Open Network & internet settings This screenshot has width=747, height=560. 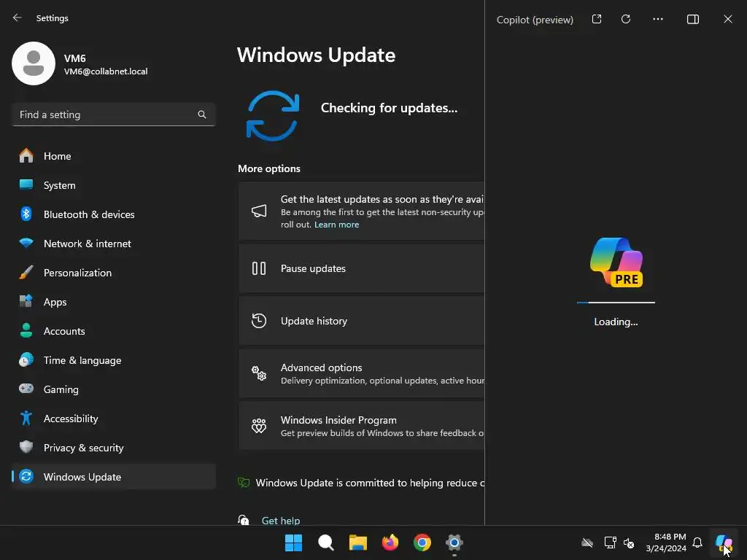[114, 244]
